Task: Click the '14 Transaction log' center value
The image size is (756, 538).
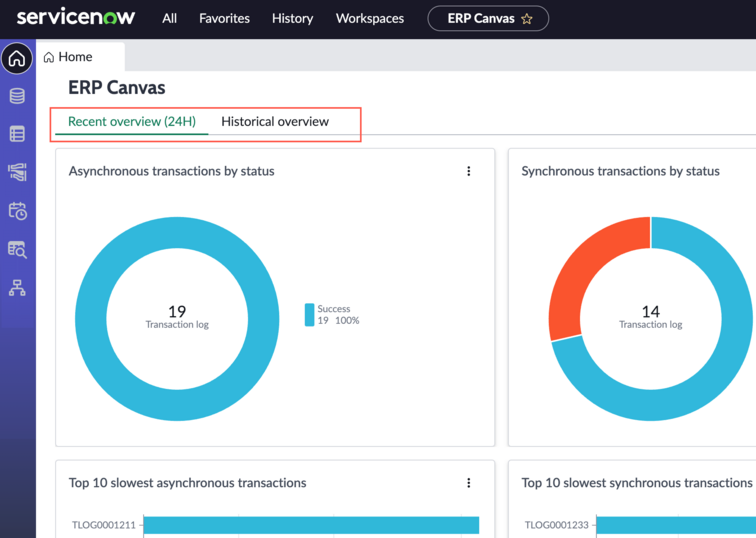Action: (650, 317)
